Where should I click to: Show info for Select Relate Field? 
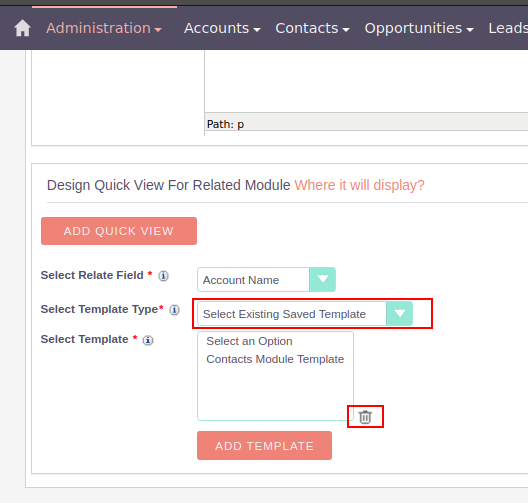point(163,276)
